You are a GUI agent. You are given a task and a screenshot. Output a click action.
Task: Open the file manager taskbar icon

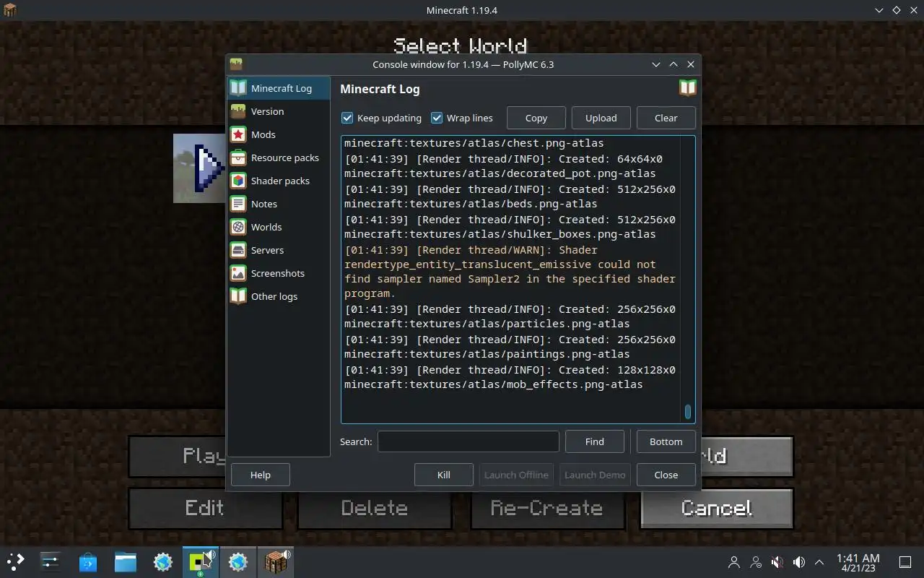point(126,561)
